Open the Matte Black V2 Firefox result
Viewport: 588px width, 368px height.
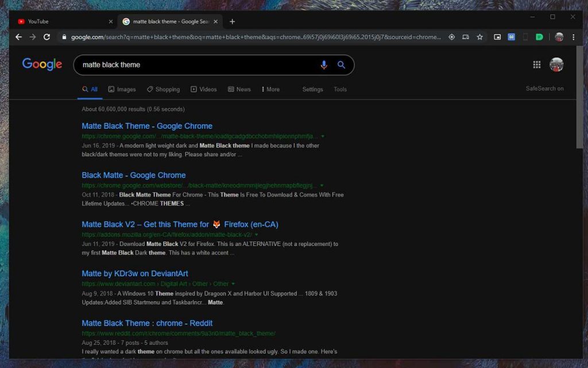coord(180,224)
